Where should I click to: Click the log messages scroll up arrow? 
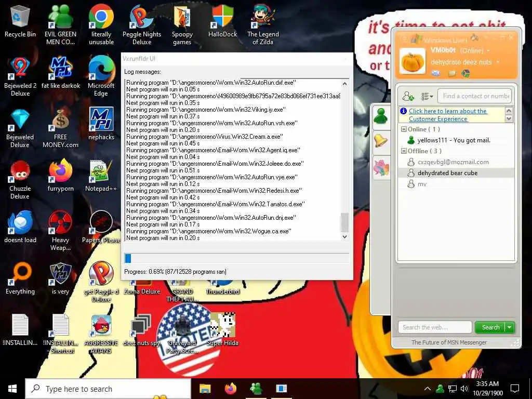[x=345, y=84]
